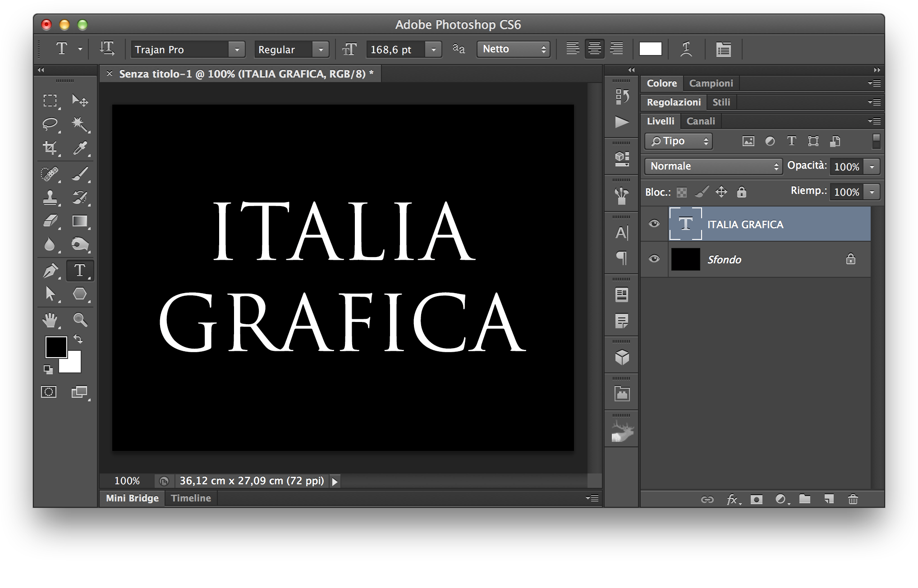Create a new layer
Viewport: 918px width, 588px height.
tap(829, 499)
